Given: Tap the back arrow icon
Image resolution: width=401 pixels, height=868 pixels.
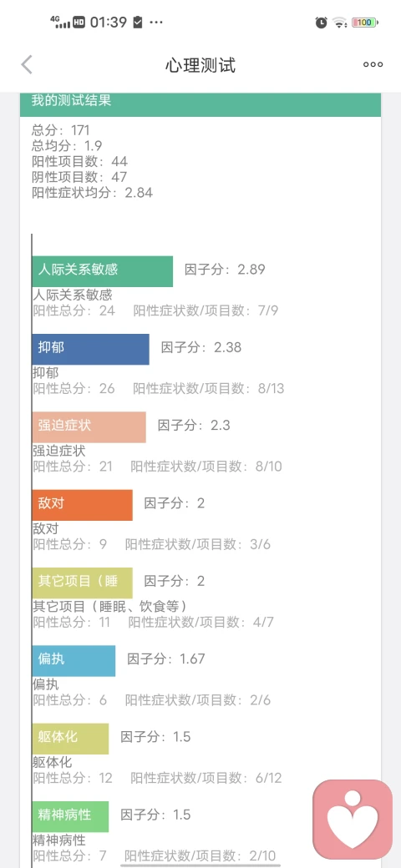Looking at the screenshot, I should click(x=27, y=65).
